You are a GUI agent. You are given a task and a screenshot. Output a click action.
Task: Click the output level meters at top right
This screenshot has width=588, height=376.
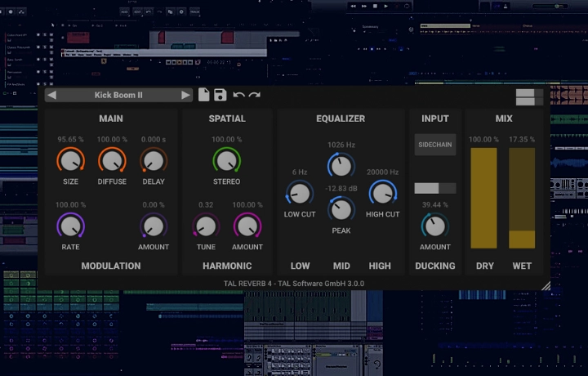pos(529,97)
